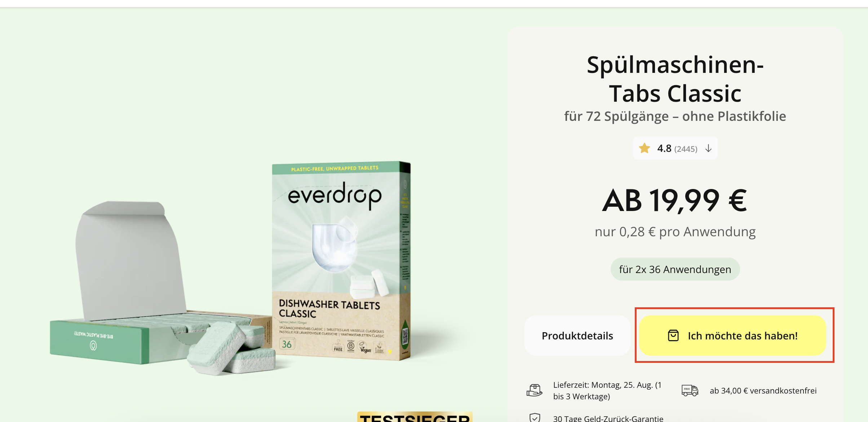This screenshot has width=868, height=422.
Task: Click the down arrow beside review count
Action: pyautogui.click(x=708, y=148)
